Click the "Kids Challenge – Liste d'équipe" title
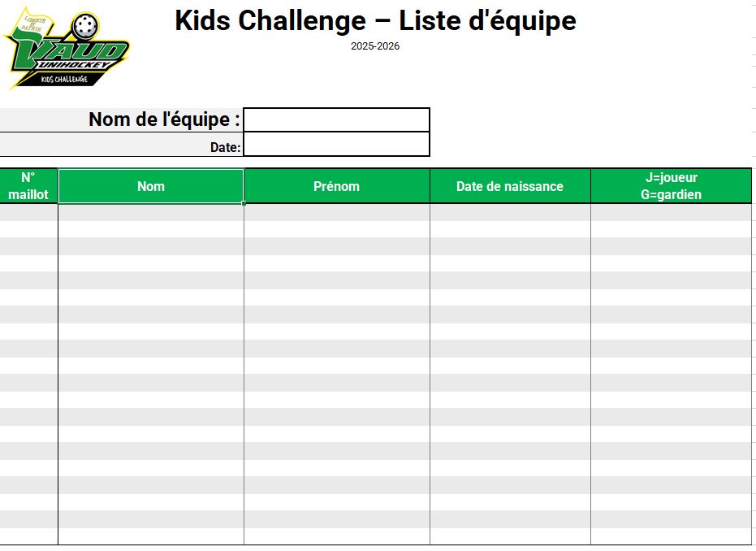Screen dimensions: 756x551 click(x=375, y=21)
